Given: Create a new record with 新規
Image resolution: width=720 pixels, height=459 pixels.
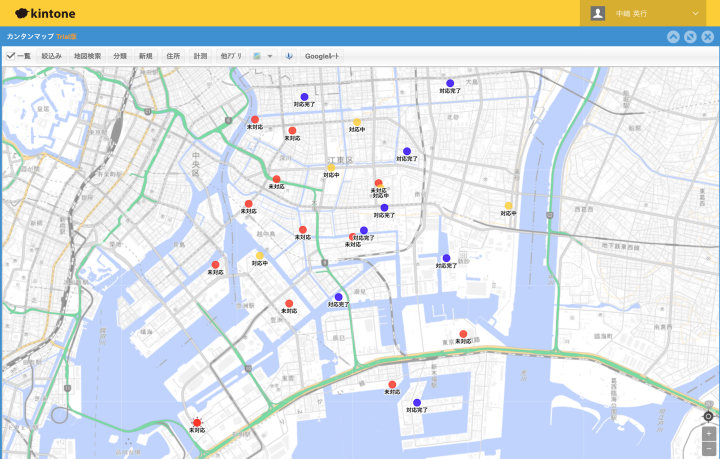Looking at the screenshot, I should click(x=146, y=56).
